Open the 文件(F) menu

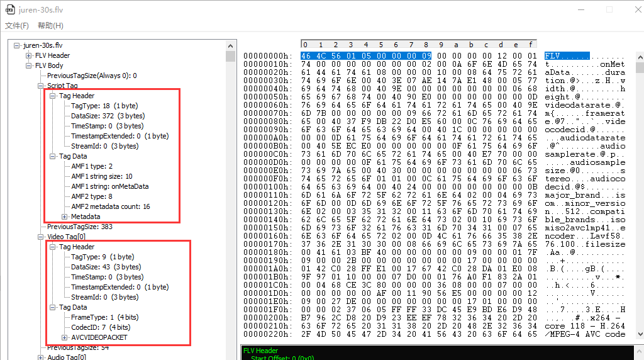(17, 26)
